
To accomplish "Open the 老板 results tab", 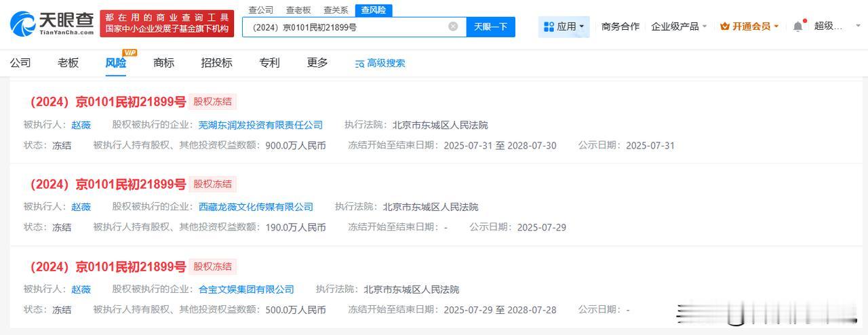I will tap(68, 62).
